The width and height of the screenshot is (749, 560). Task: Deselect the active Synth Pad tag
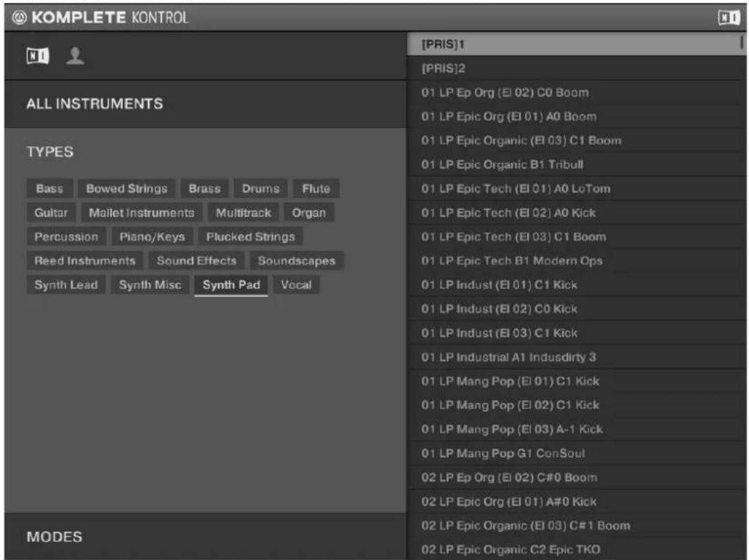[231, 285]
